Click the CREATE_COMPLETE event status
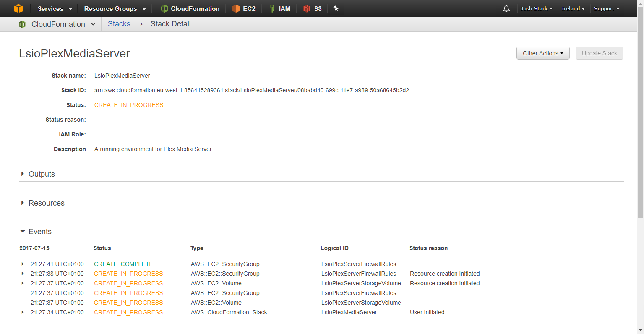 [123, 264]
